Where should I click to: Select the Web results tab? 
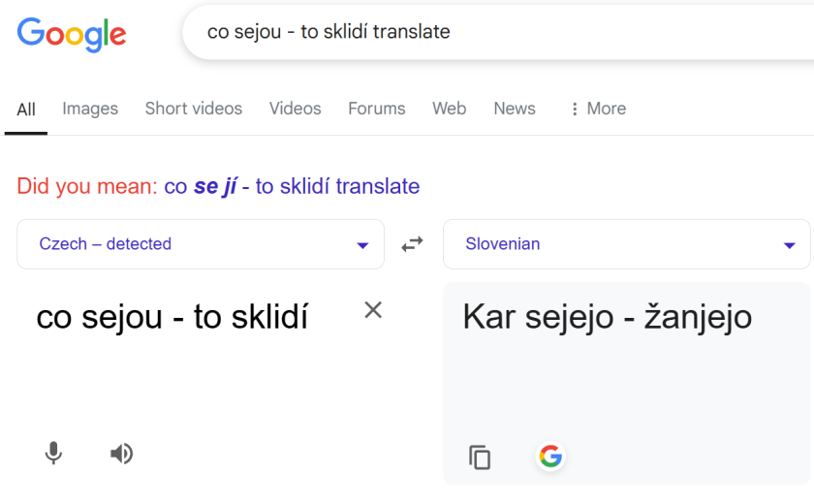click(450, 109)
